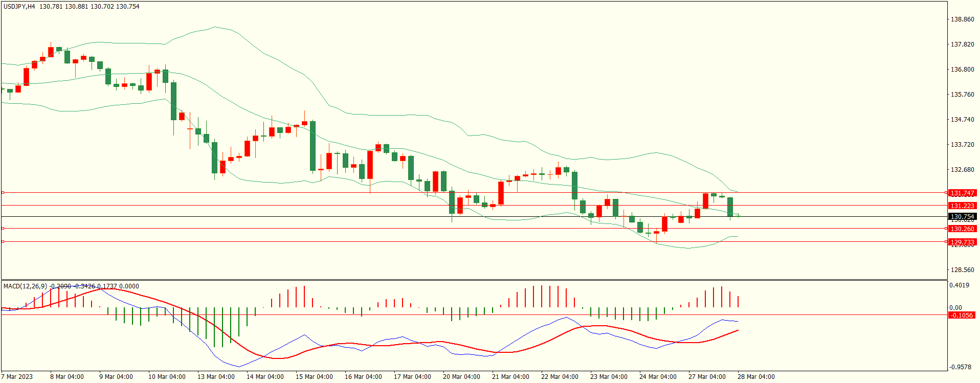Click the current price tag 130.754
The height and width of the screenshot is (383, 980).
point(962,217)
